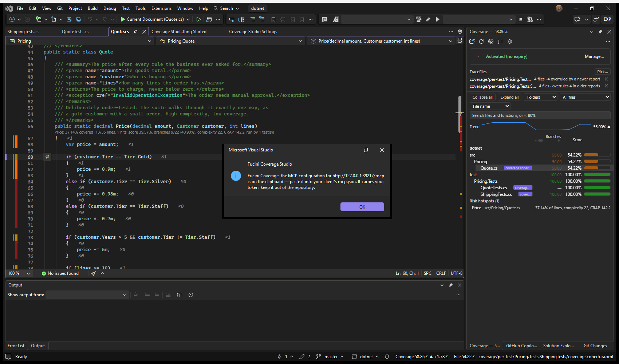
Task: Open coverage tracefile folder icon in Coverage panel
Action: pyautogui.click(x=472, y=41)
